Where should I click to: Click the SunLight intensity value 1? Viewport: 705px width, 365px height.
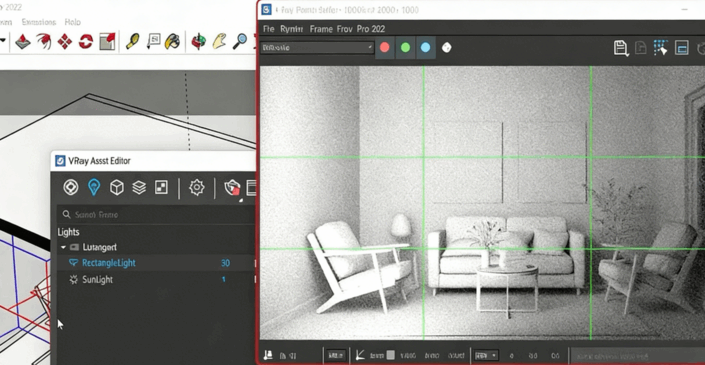click(x=223, y=280)
